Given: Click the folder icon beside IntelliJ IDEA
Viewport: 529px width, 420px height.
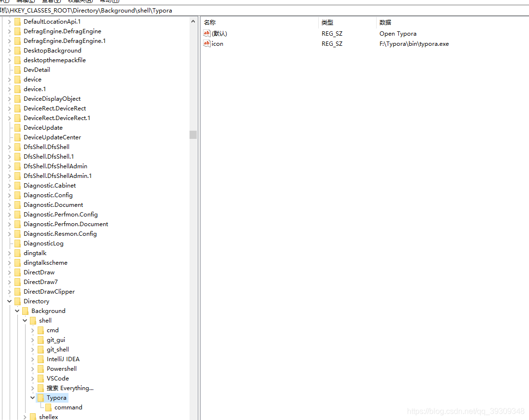Looking at the screenshot, I should (x=41, y=359).
